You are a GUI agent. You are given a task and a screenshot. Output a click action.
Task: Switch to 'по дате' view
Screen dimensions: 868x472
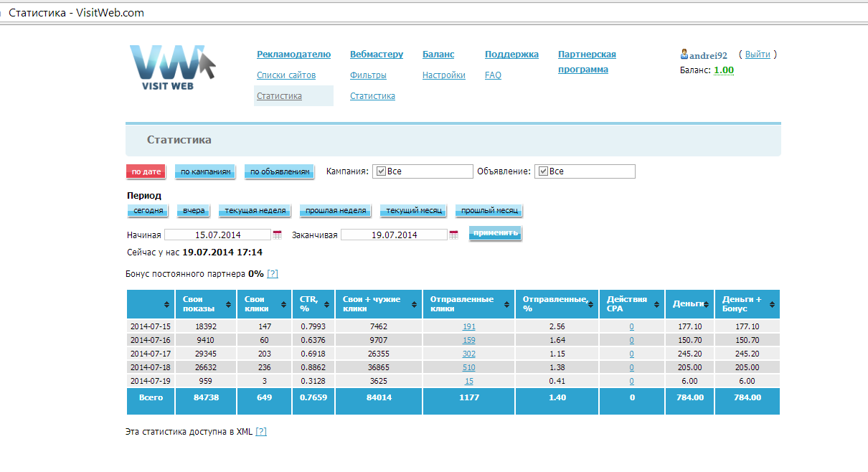pos(146,171)
